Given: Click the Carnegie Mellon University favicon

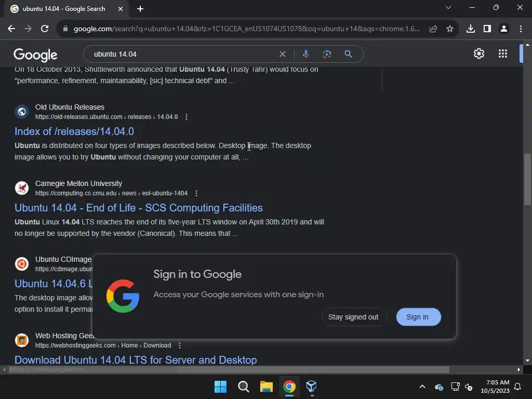Looking at the screenshot, I should coord(22,188).
